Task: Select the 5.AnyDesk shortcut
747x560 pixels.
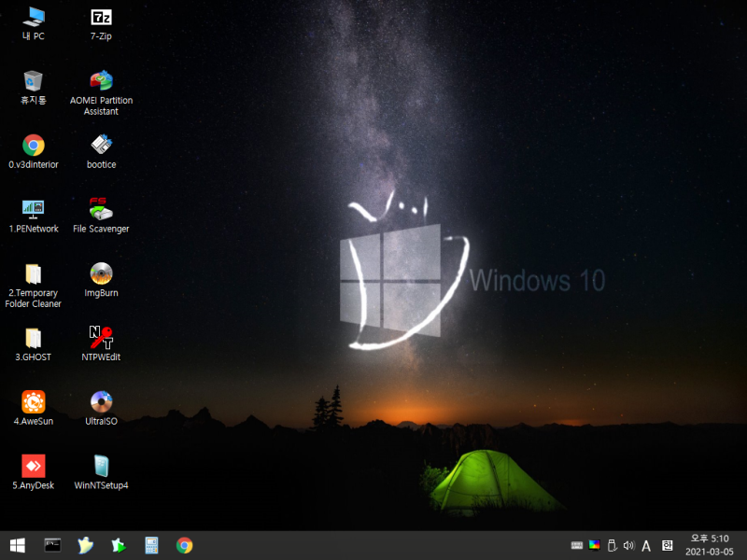Action: coord(34,466)
